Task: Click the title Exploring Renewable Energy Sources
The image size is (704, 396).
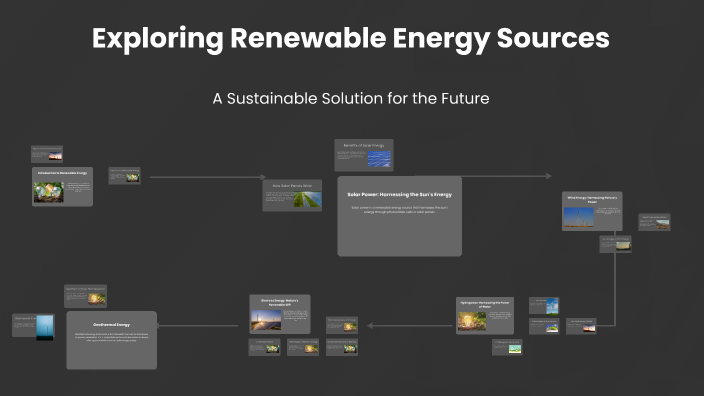Action: (351, 39)
